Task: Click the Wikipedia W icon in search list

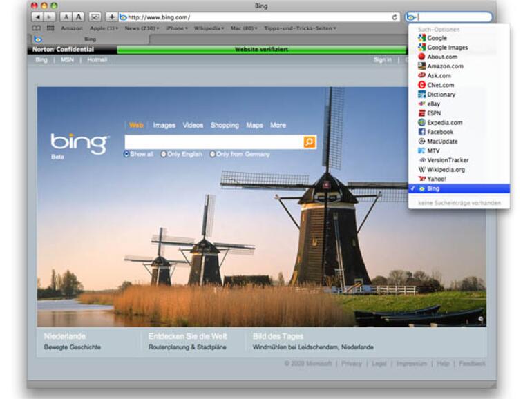Action: tap(421, 170)
